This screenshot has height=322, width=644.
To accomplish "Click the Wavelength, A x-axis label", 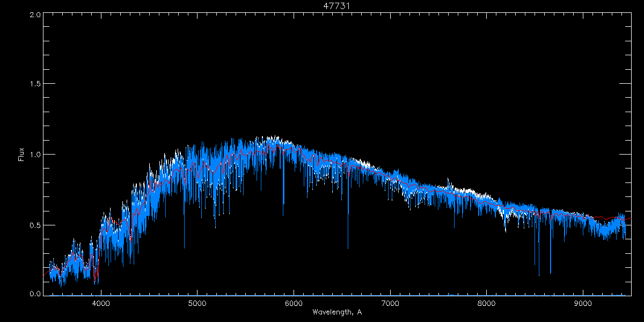I will coord(337,312).
